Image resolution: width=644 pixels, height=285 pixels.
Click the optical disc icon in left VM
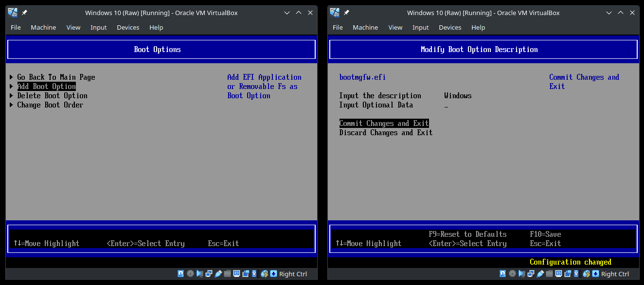coord(190,274)
